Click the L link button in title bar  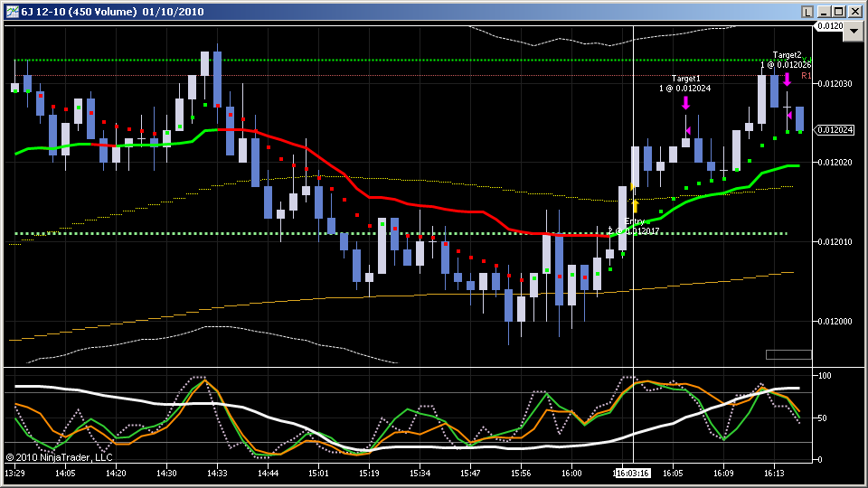(x=807, y=12)
